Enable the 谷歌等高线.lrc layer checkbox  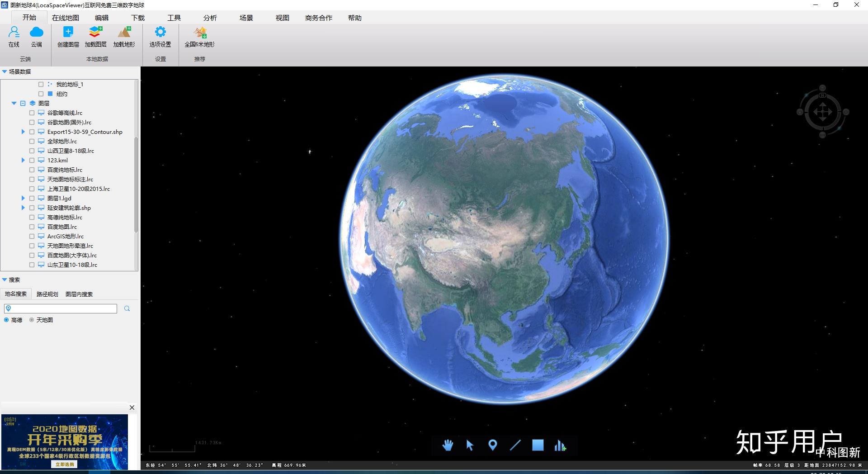click(32, 113)
